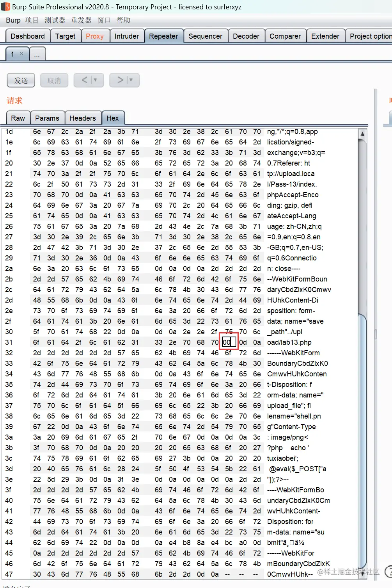Click the 取消 cancel button

(54, 80)
